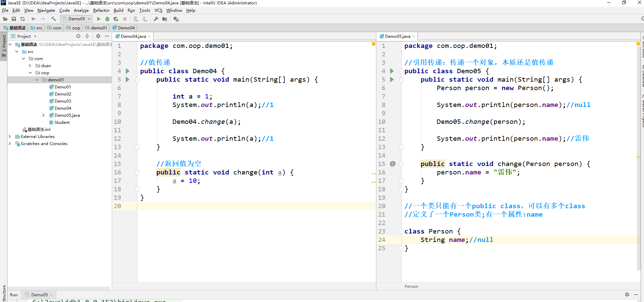Collapse the com package node
The width and height of the screenshot is (644, 302).
pos(24,59)
